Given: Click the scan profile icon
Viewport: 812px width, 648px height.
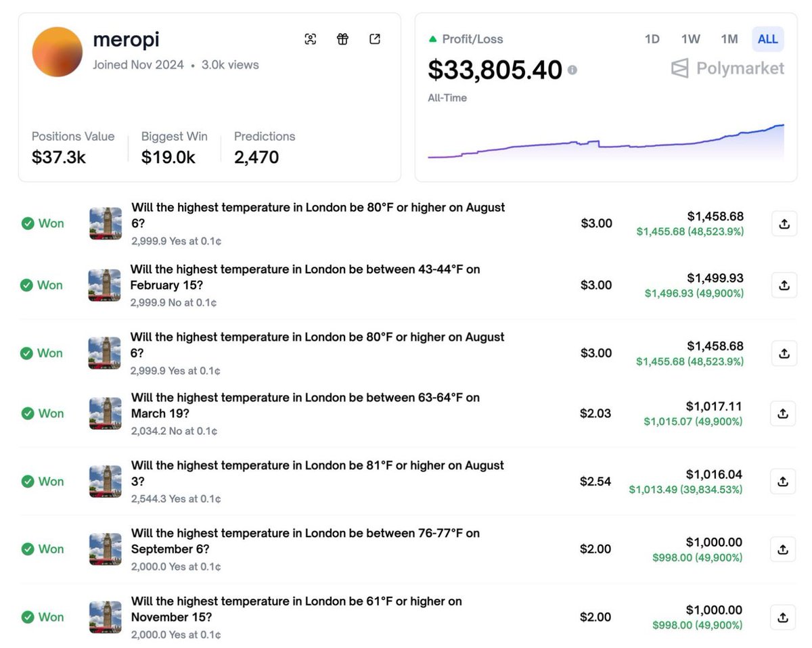Looking at the screenshot, I should 311,39.
